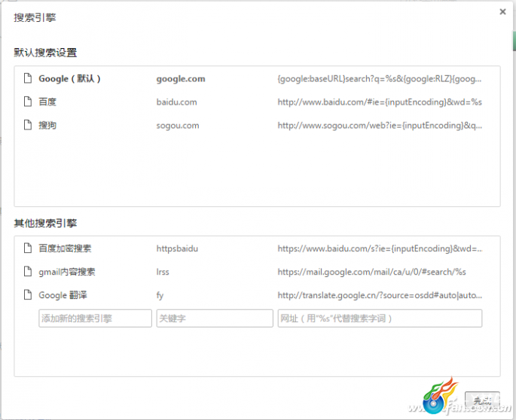Focus the 添加新的搜索引擎 name field
The width and height of the screenshot is (516, 420).
(95, 318)
